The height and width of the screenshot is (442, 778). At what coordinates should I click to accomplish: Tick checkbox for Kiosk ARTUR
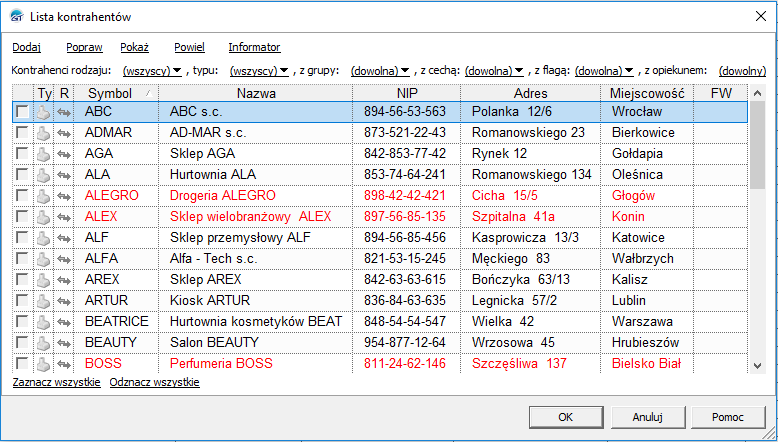tap(22, 300)
